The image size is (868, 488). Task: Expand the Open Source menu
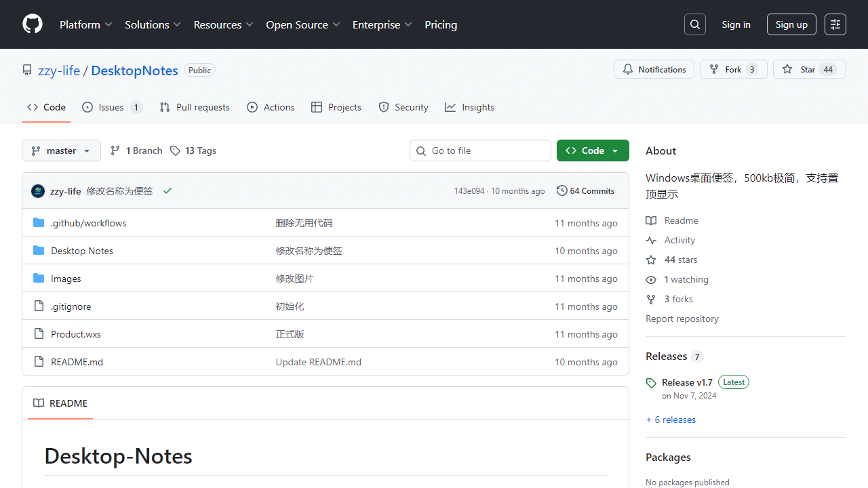pos(304,24)
